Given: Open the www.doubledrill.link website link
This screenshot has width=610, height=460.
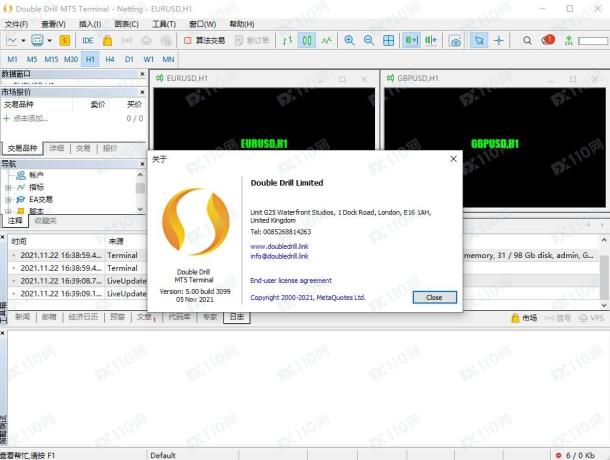Looking at the screenshot, I should tap(279, 246).
